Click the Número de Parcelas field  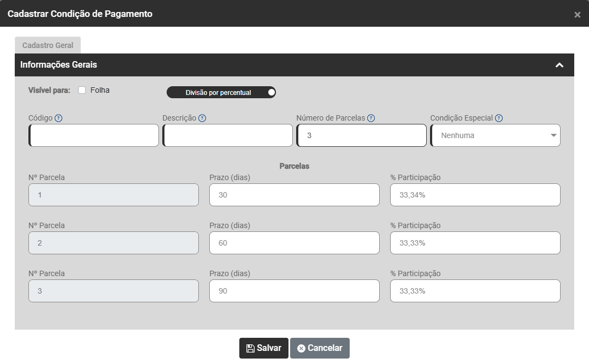(x=362, y=135)
